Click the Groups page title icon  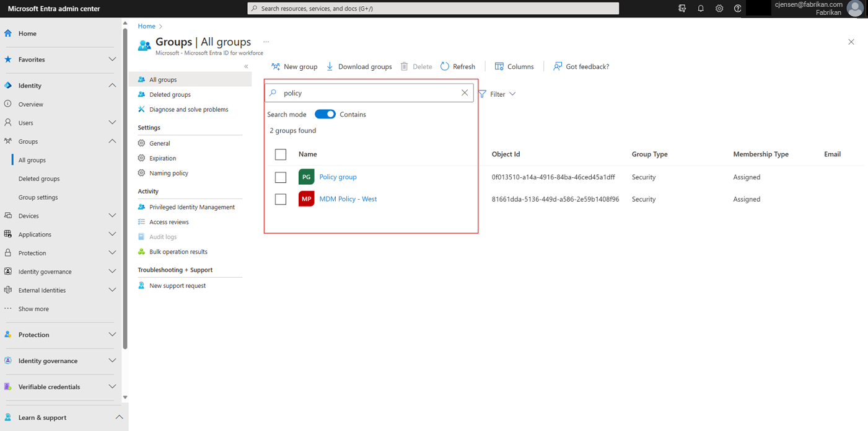(144, 45)
